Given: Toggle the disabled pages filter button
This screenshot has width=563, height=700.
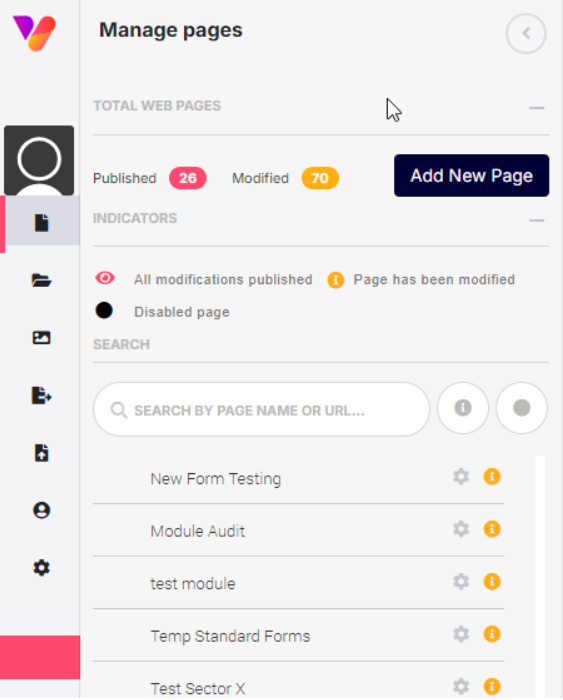Looking at the screenshot, I should pos(521,408).
